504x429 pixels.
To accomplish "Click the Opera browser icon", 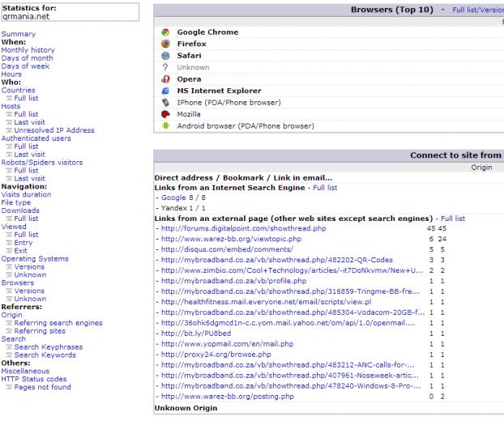I will [x=165, y=79].
